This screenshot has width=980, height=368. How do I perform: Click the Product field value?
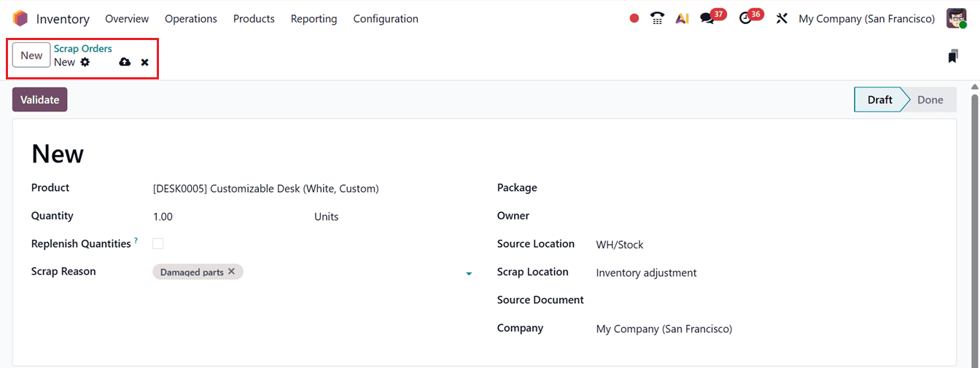coord(266,189)
